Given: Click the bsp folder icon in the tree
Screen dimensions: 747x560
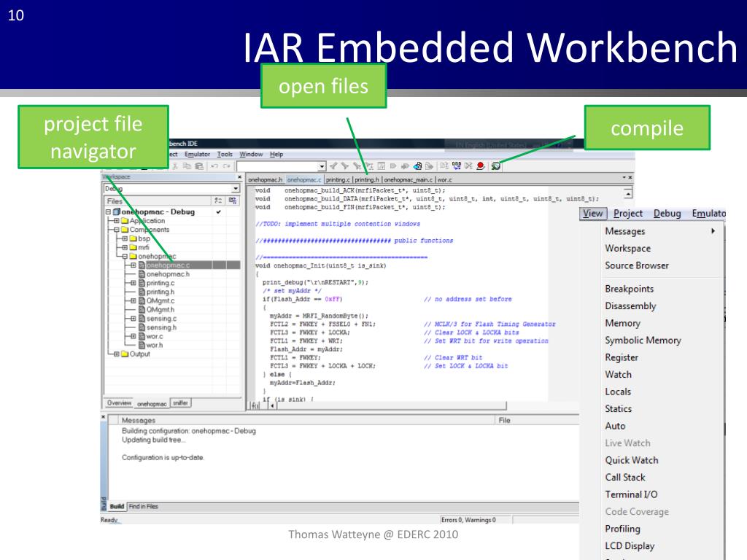Looking at the screenshot, I should [x=133, y=238].
